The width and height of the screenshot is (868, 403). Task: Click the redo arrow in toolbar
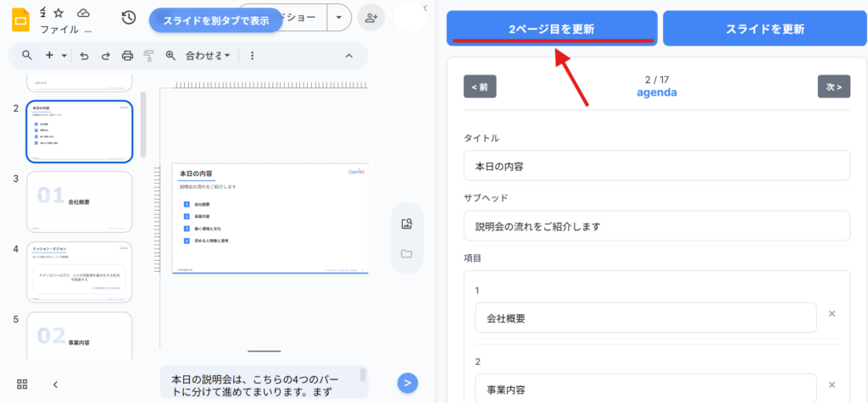coord(105,56)
